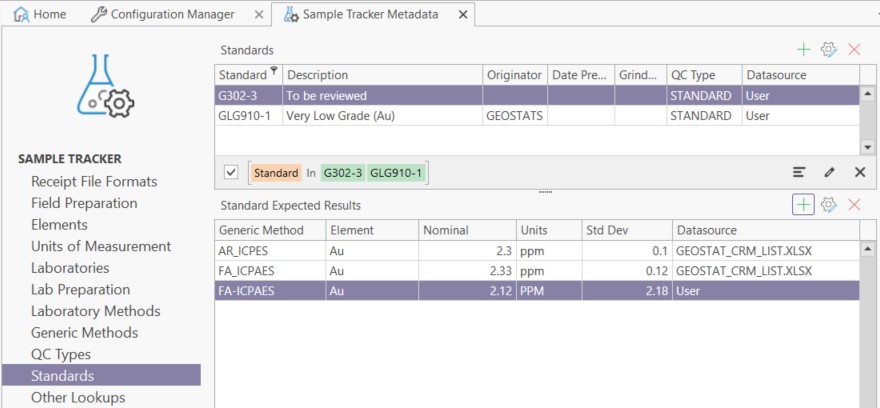Screen dimensions: 880x408
Task: Close the Sample Tracker Metadata tab
Action: click(462, 15)
